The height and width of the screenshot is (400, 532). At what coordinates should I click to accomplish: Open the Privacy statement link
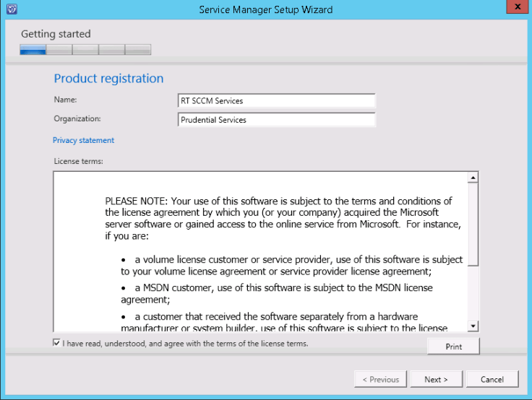click(83, 140)
